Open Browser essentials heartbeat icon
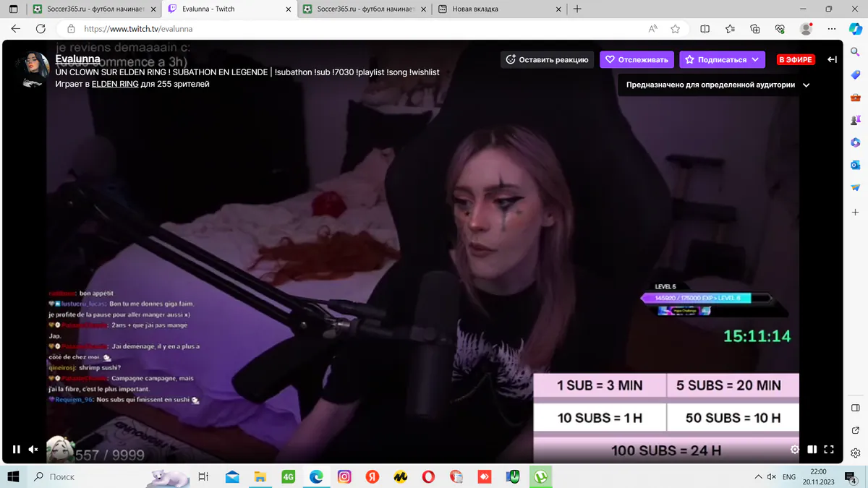This screenshot has height=488, width=868. [780, 29]
